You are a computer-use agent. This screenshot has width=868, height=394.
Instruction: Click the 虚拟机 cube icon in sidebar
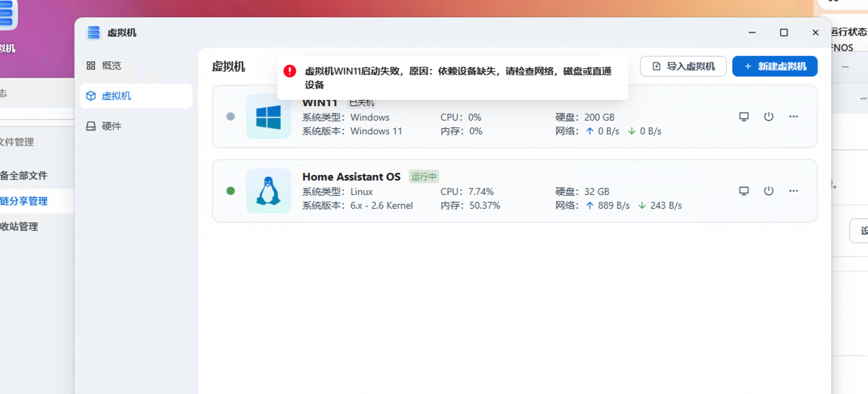(x=91, y=96)
